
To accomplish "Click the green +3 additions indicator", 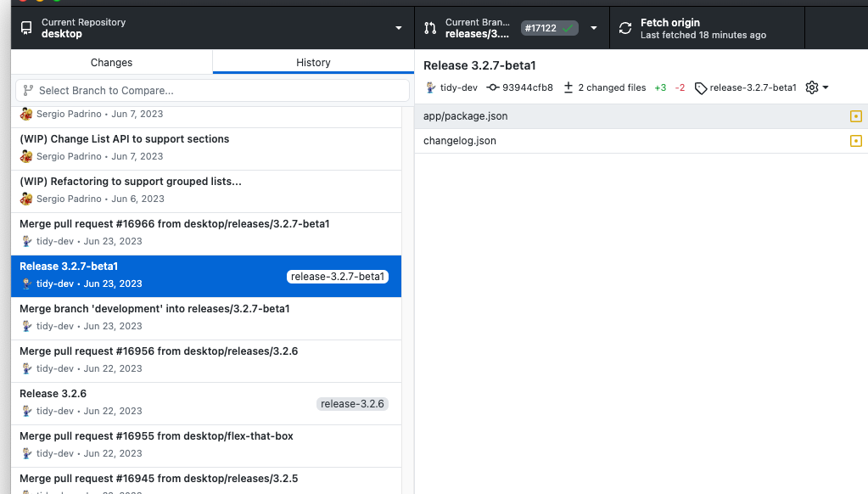I will point(660,87).
